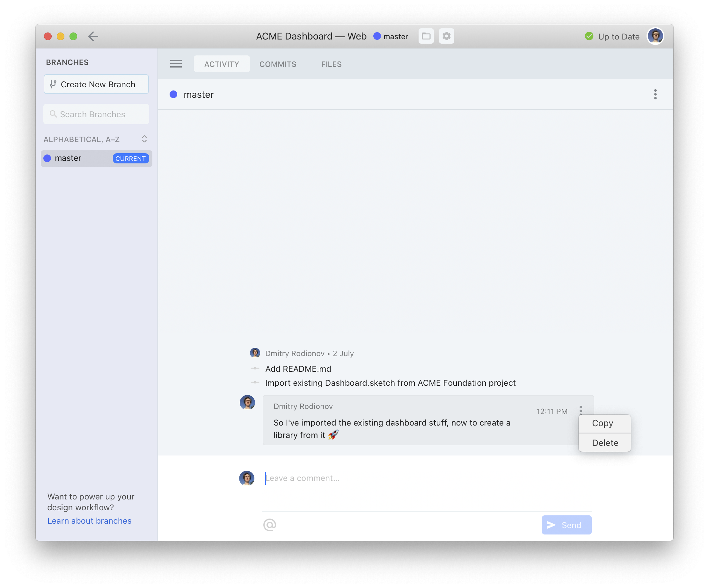
Task: Click the comment text about imported dashboard stuff
Action: pos(391,429)
